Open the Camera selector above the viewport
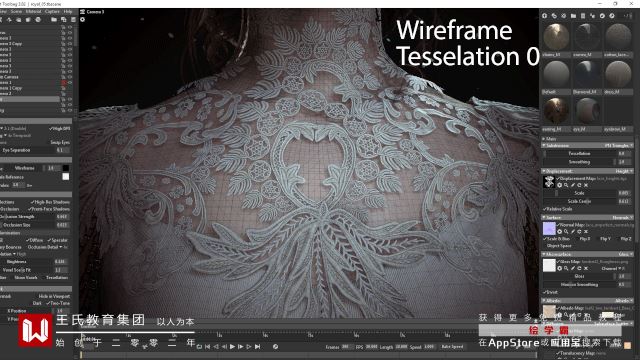Image resolution: width=640 pixels, height=360 pixels. point(92,12)
